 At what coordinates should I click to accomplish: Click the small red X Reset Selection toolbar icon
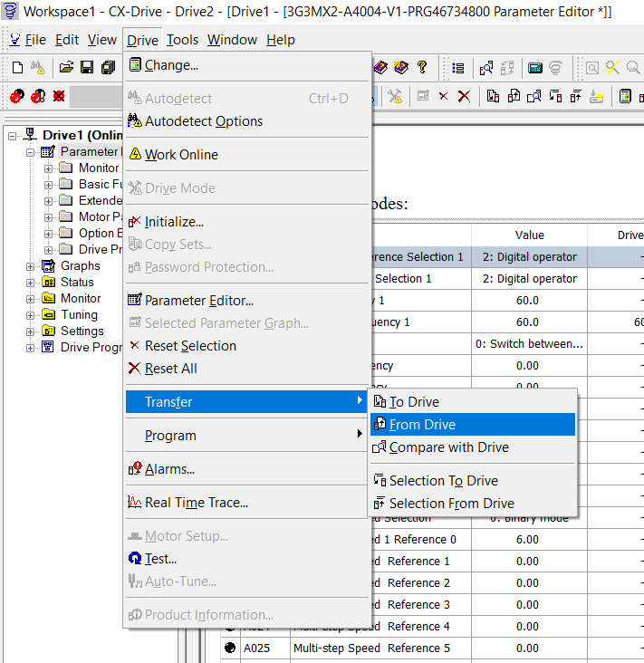click(443, 96)
